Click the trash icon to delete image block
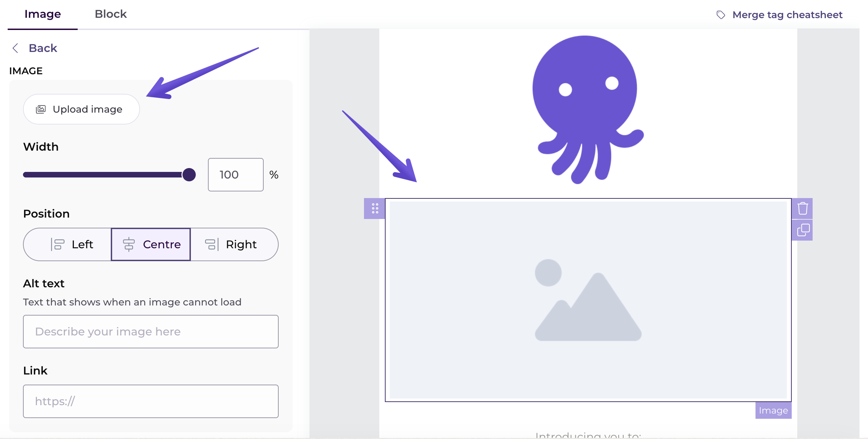Image resolution: width=868 pixels, height=439 pixels. (802, 209)
